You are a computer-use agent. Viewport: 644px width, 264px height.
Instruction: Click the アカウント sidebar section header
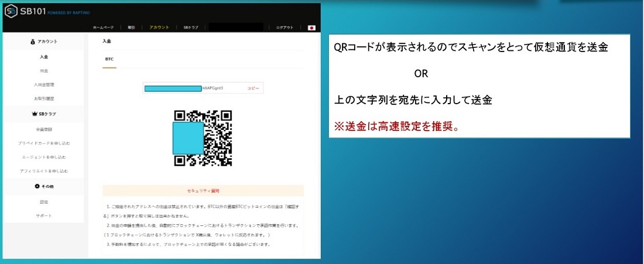tap(44, 42)
